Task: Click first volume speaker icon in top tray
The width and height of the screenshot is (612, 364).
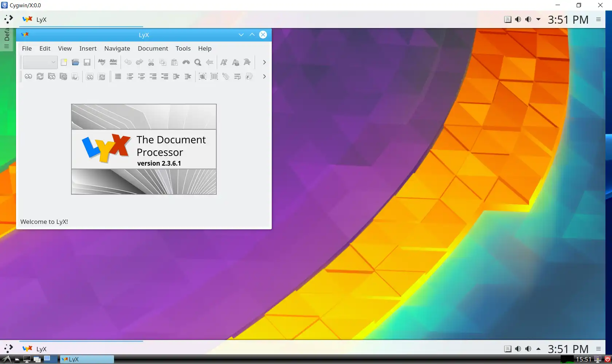Action: 518,19
